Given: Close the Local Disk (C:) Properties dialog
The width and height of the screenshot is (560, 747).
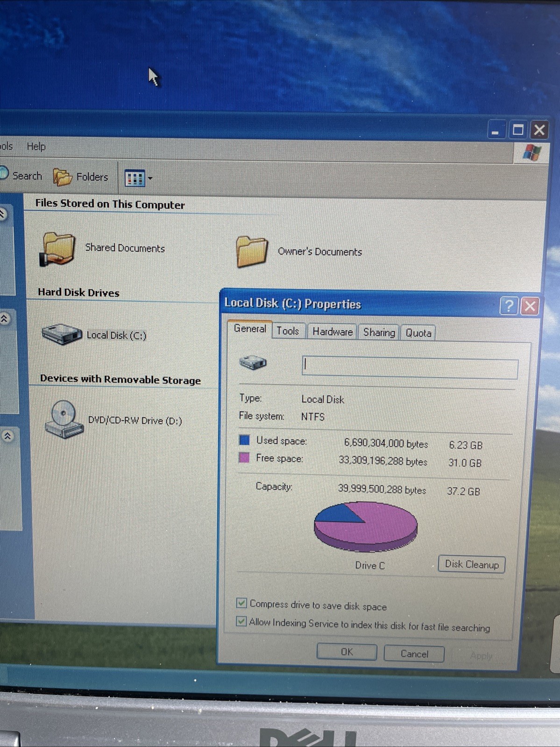Looking at the screenshot, I should (x=530, y=306).
